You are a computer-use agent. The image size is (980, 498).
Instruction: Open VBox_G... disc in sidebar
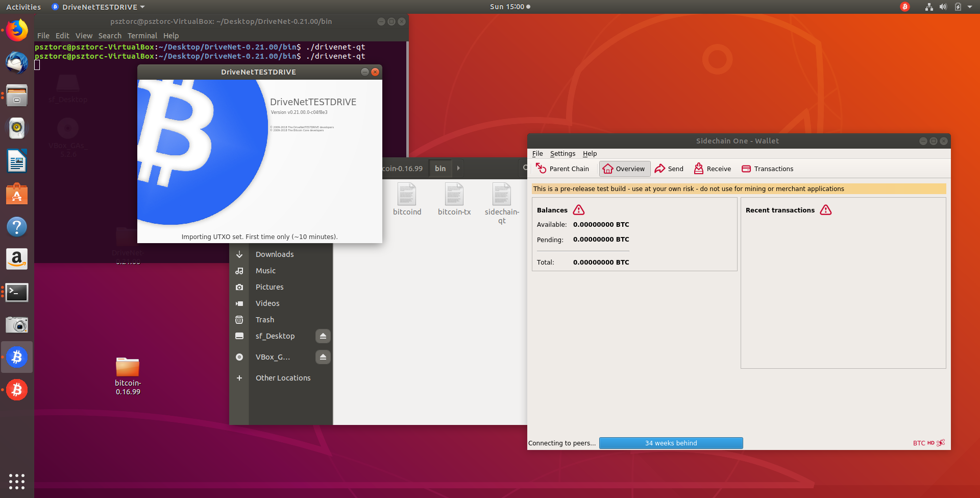click(x=273, y=357)
